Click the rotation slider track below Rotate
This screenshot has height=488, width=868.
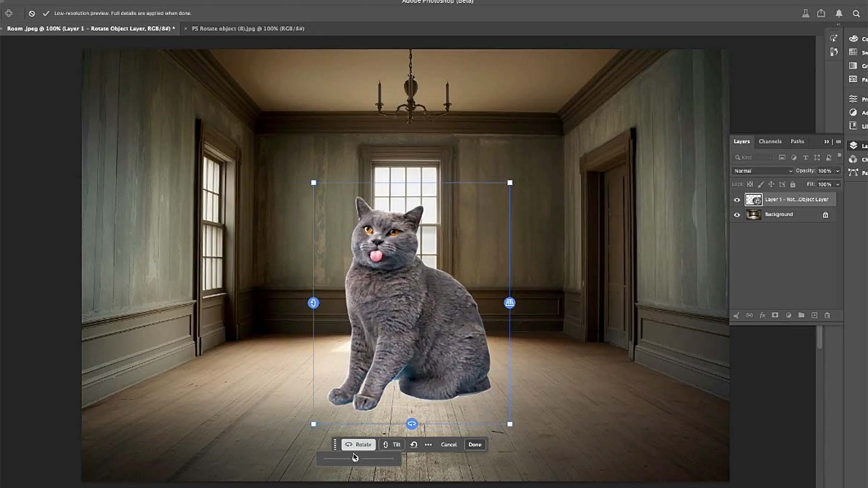(x=375, y=459)
